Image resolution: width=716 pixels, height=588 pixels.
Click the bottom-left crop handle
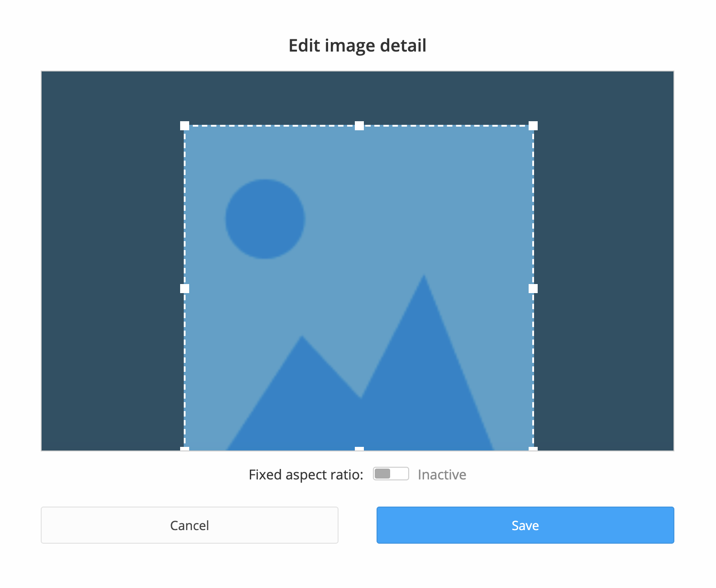185,449
